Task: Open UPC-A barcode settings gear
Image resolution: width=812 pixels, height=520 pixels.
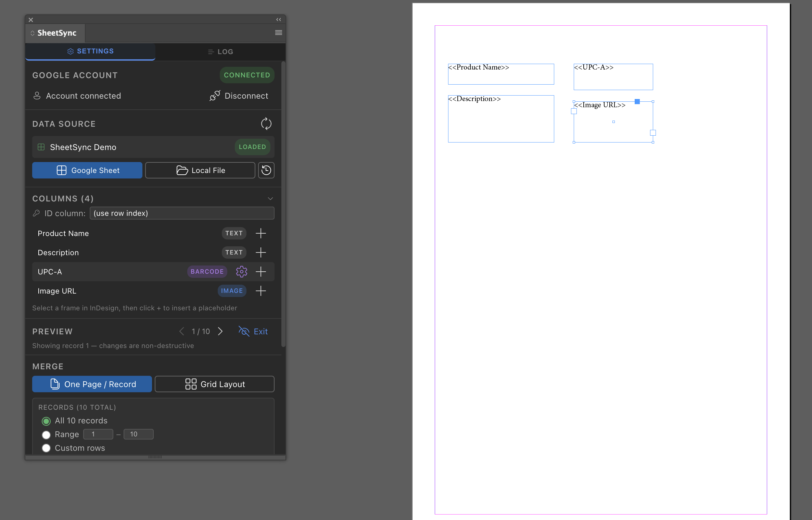Action: coord(242,272)
